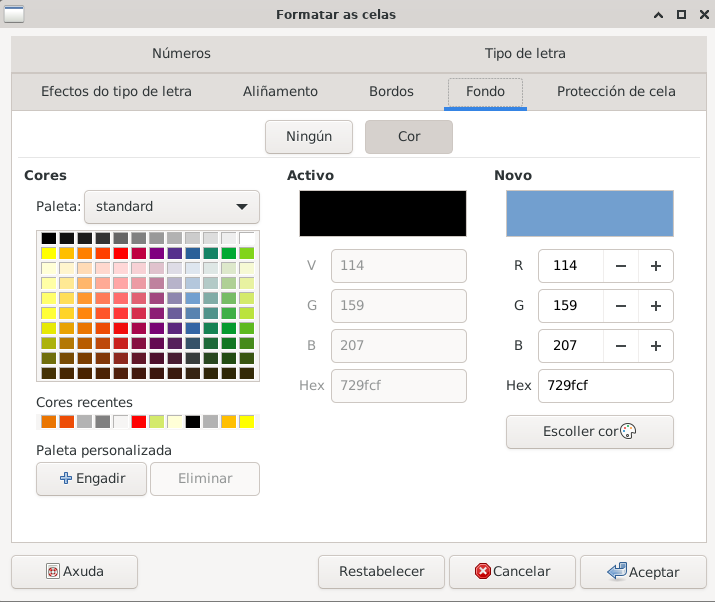This screenshot has width=715, height=602.
Task: Click the Fondo tab
Action: click(485, 91)
